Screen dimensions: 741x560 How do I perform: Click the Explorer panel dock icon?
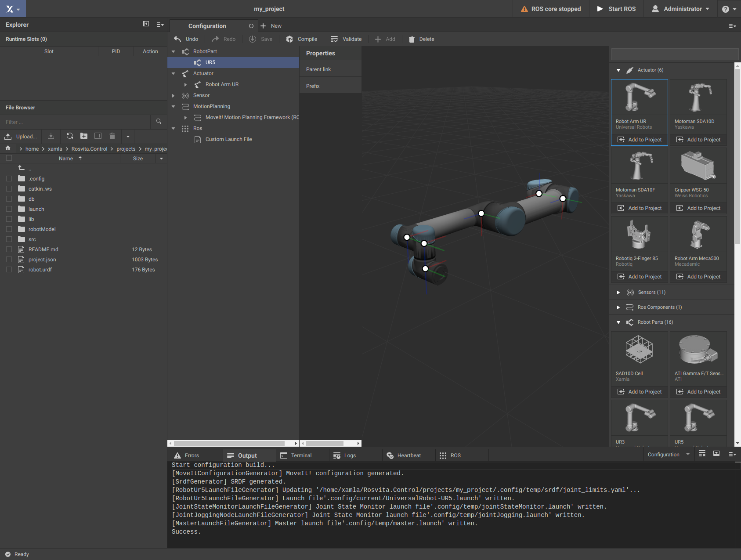click(x=146, y=24)
